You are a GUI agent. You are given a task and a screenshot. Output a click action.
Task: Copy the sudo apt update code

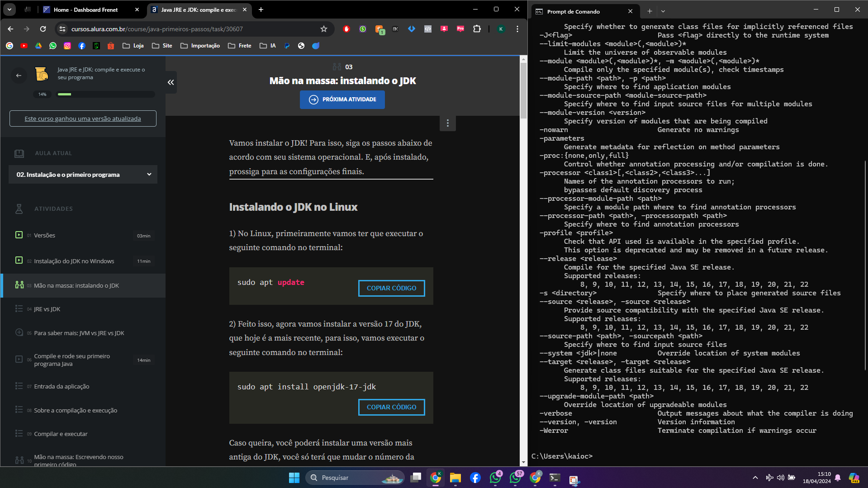coord(391,288)
